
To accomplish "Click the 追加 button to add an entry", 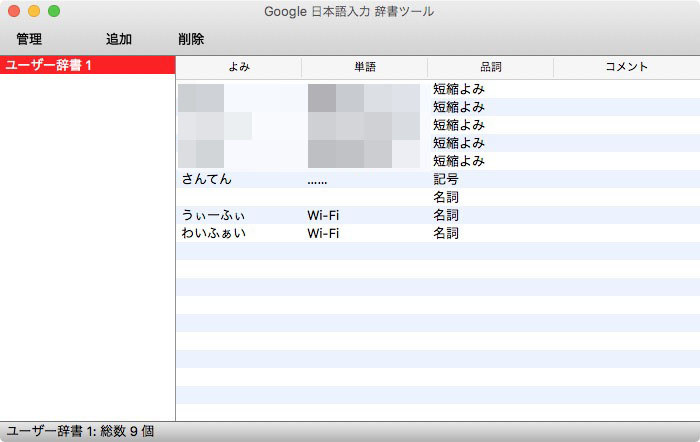I will [x=119, y=39].
